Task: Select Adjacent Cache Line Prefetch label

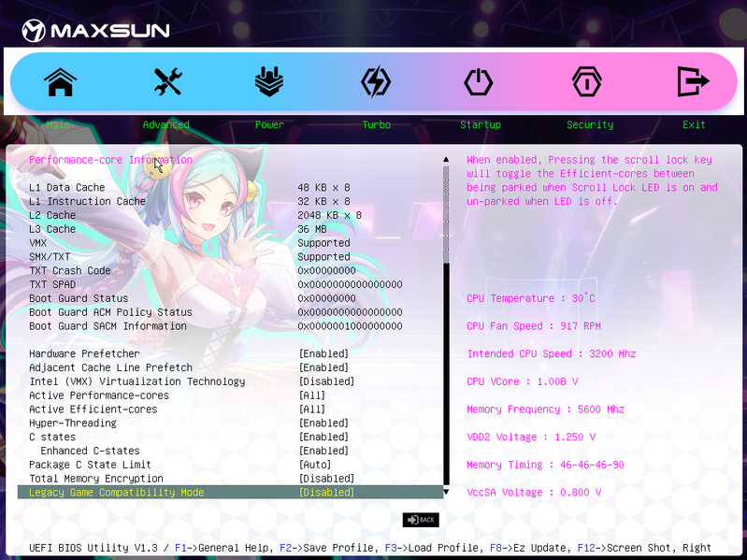Action: tap(111, 367)
